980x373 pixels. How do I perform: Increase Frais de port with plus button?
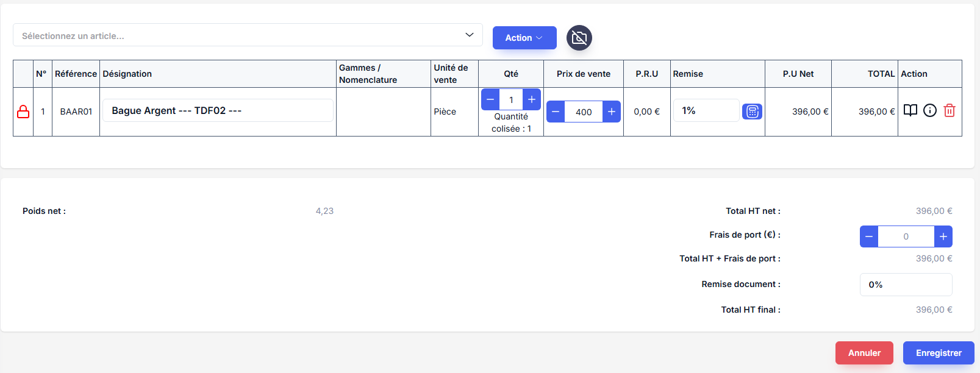pyautogui.click(x=943, y=236)
